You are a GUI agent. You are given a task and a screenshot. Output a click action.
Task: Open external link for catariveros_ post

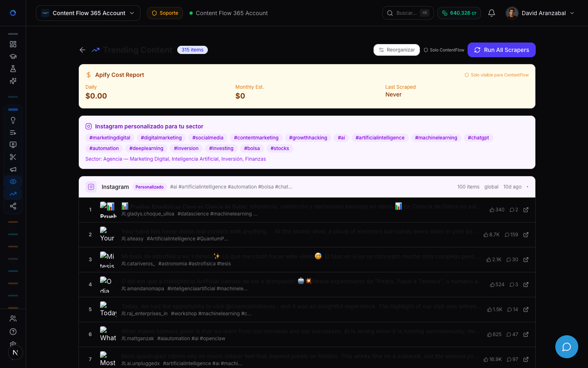(x=526, y=260)
